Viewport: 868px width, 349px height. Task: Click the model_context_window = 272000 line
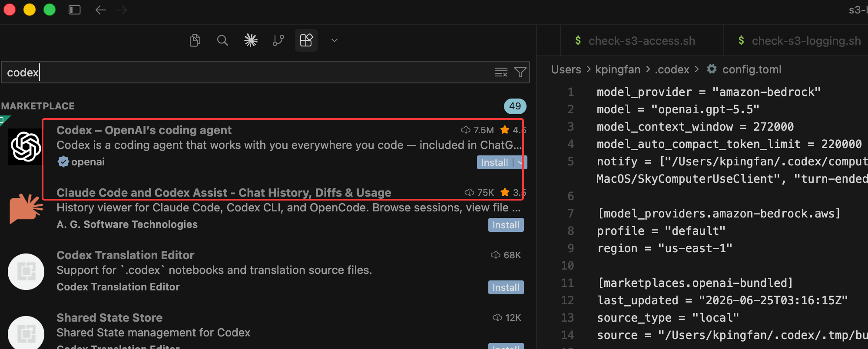point(695,127)
